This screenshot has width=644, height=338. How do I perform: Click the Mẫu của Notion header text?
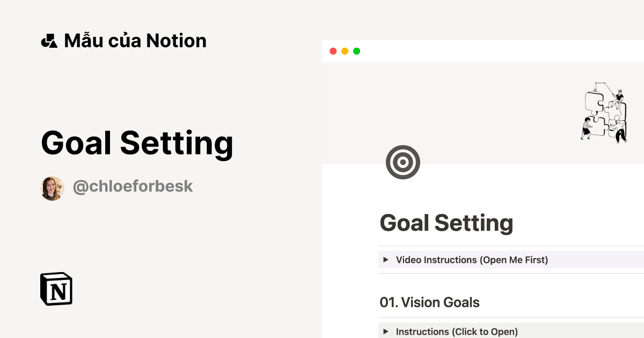pyautogui.click(x=136, y=40)
